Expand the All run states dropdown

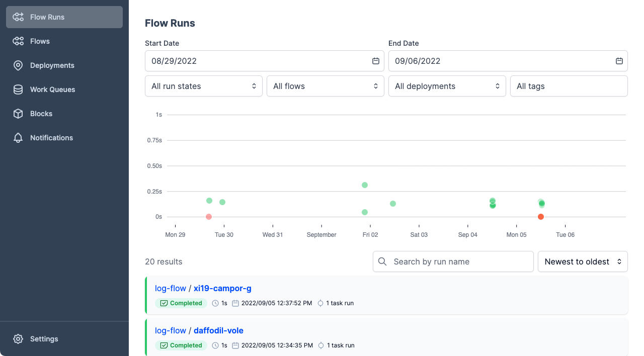pyautogui.click(x=204, y=86)
